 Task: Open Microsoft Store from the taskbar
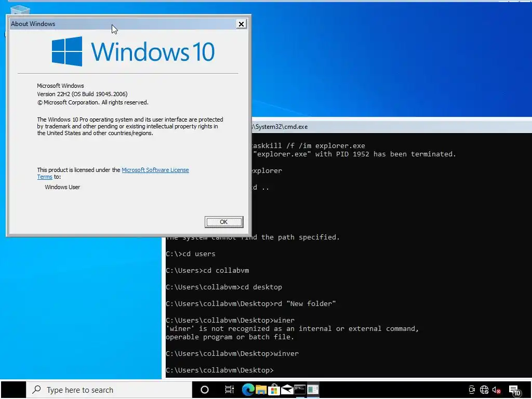274,390
